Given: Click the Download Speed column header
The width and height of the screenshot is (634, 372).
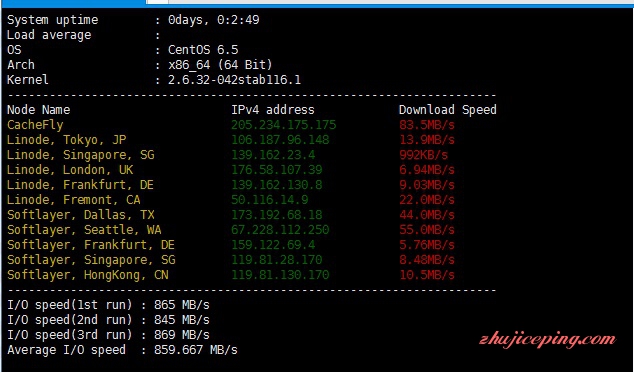Looking at the screenshot, I should [448, 110].
